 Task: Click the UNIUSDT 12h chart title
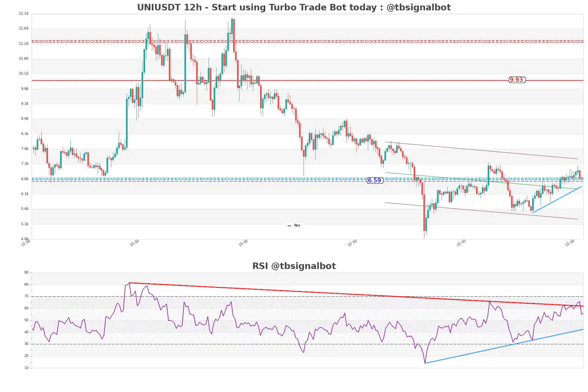pos(294,7)
